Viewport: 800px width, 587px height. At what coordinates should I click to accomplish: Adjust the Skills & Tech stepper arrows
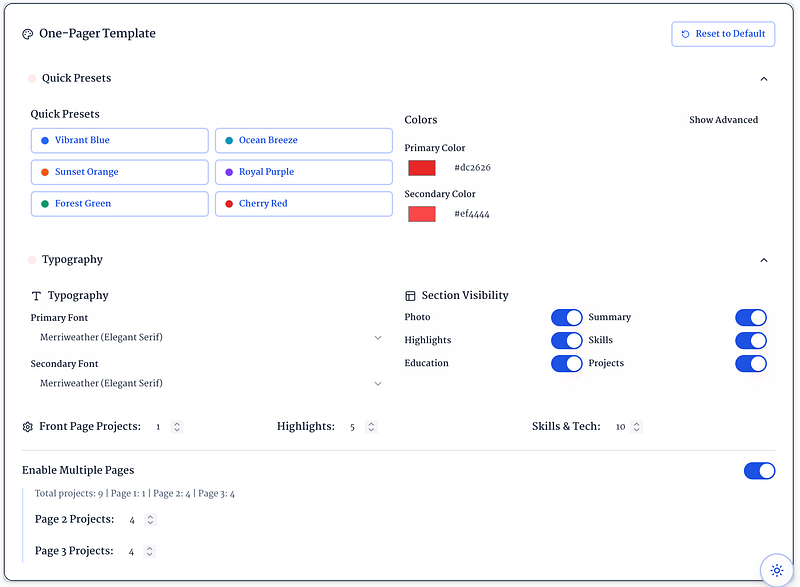click(636, 427)
